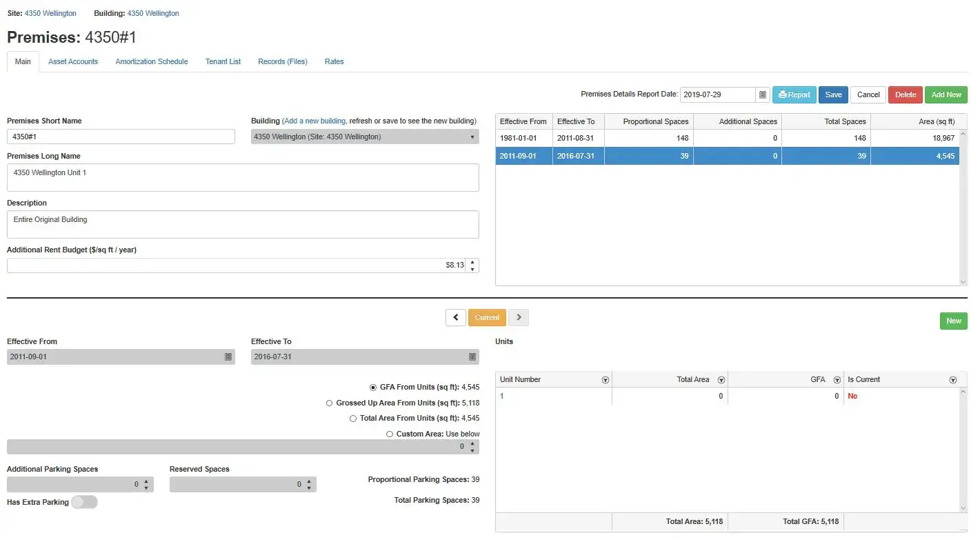Open the Effective To calendar icon
980x542 pixels.
[472, 357]
